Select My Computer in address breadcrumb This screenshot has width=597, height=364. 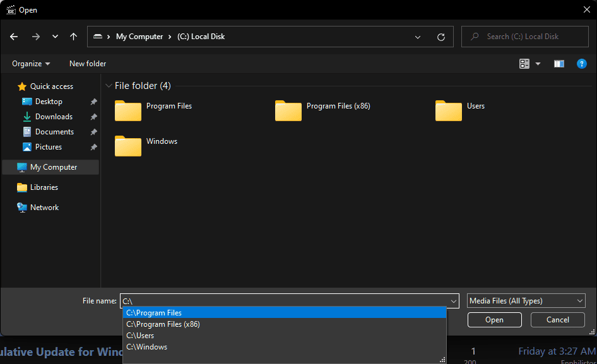coord(139,37)
